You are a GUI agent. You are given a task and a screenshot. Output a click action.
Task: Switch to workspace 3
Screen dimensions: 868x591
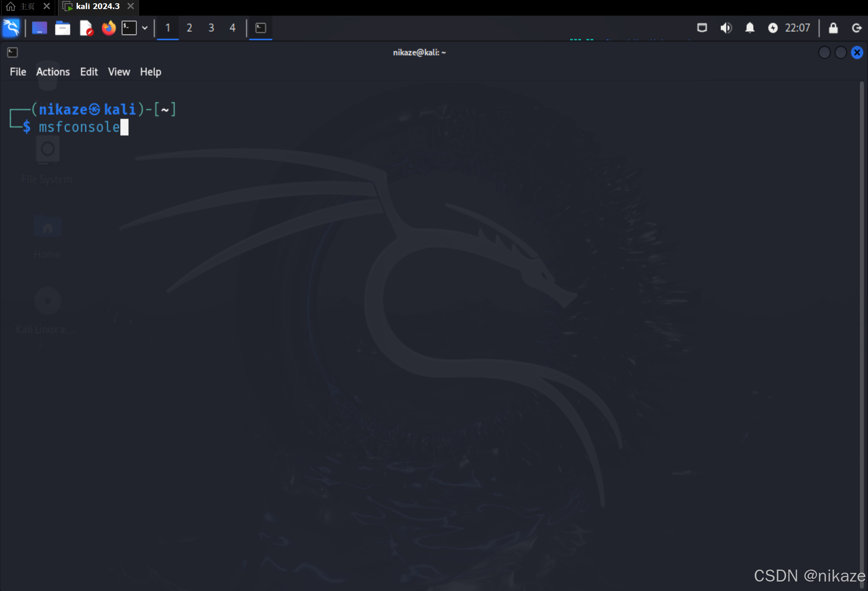(211, 28)
